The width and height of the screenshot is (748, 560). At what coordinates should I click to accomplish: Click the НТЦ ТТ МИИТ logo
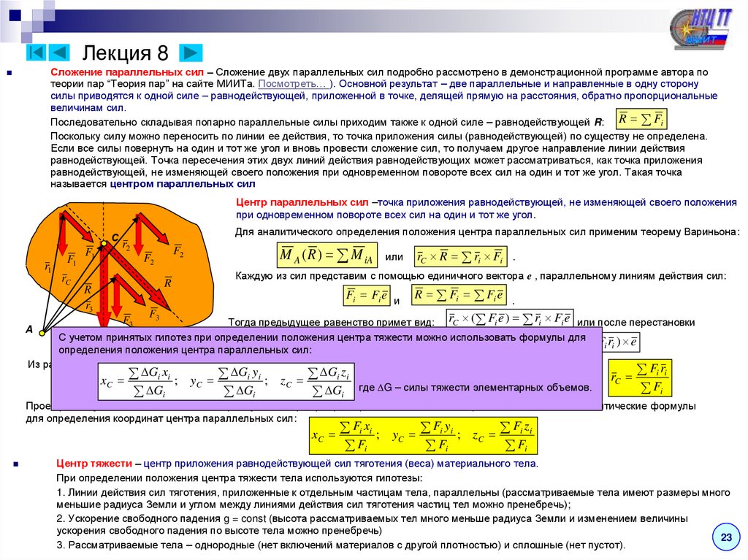tap(700, 29)
